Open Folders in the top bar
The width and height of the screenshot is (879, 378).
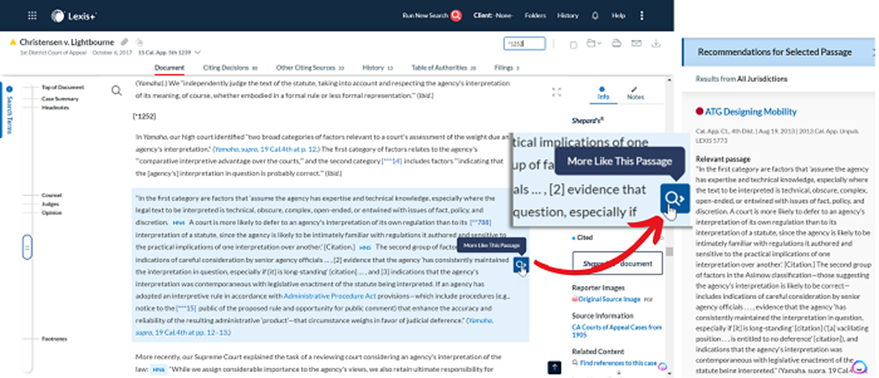tap(535, 16)
